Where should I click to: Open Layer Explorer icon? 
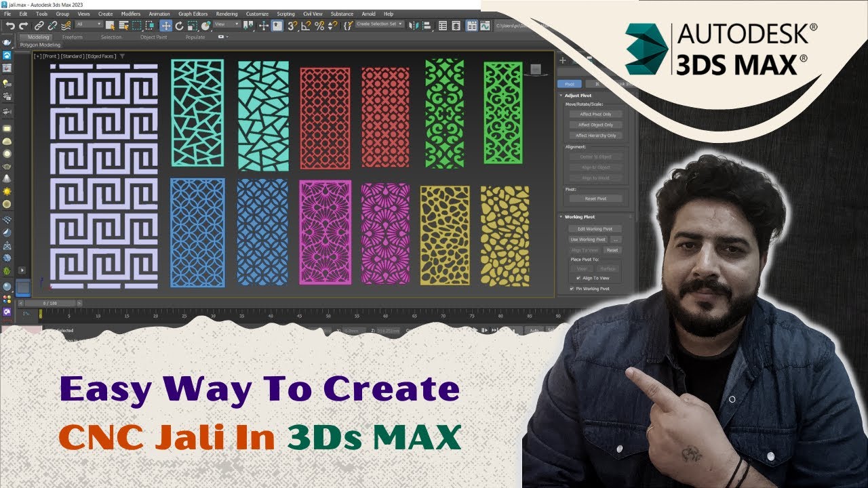[456, 26]
